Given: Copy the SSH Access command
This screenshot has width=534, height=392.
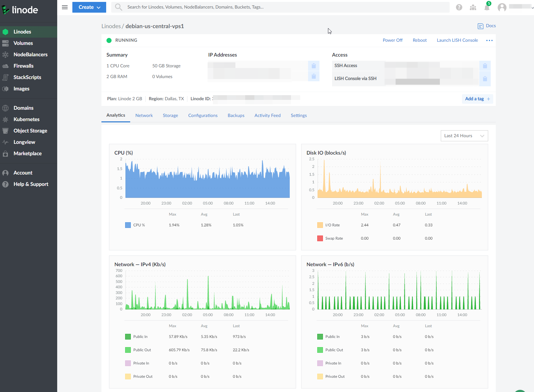Looking at the screenshot, I should pos(485,66).
